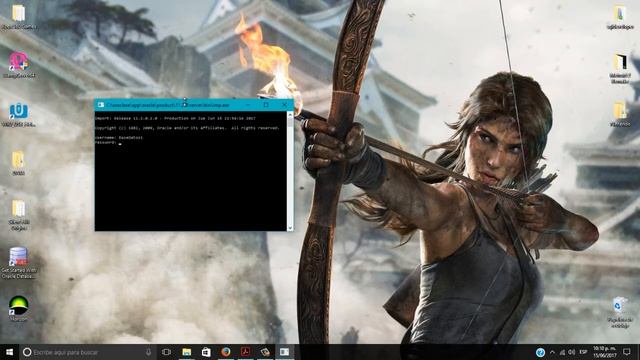Click the blue help icon in system tray
Viewport: 640px width, 360px height.
tap(540, 352)
